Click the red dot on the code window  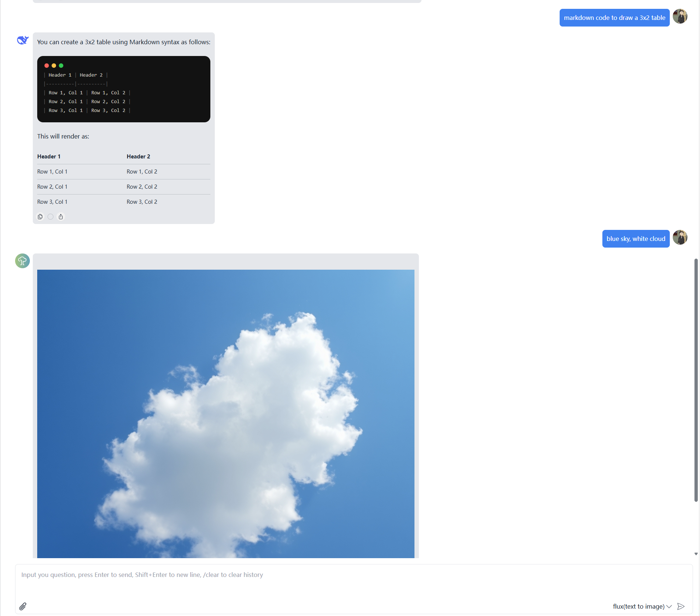point(46,65)
